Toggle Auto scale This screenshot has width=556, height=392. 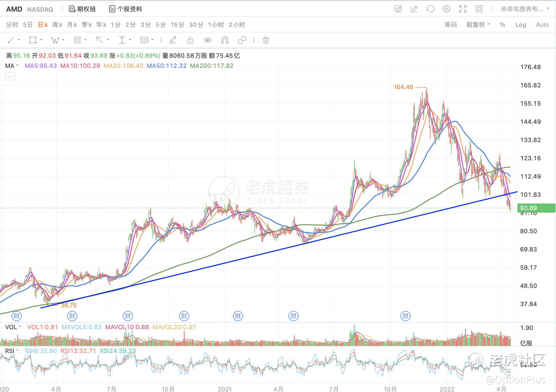tap(542, 25)
